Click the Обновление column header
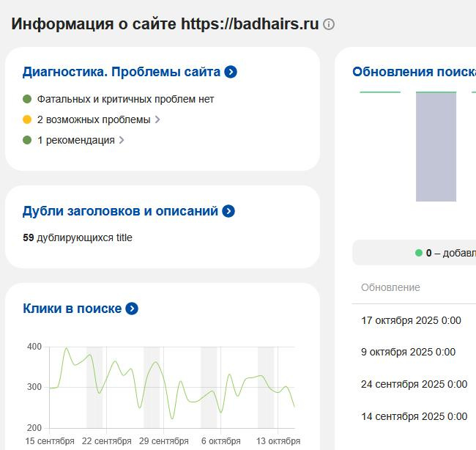This screenshot has width=476, height=450. (x=391, y=287)
